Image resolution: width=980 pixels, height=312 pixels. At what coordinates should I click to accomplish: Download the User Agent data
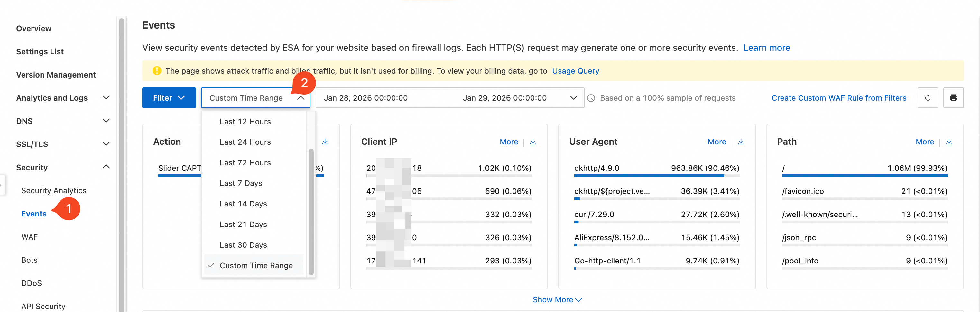click(x=741, y=142)
